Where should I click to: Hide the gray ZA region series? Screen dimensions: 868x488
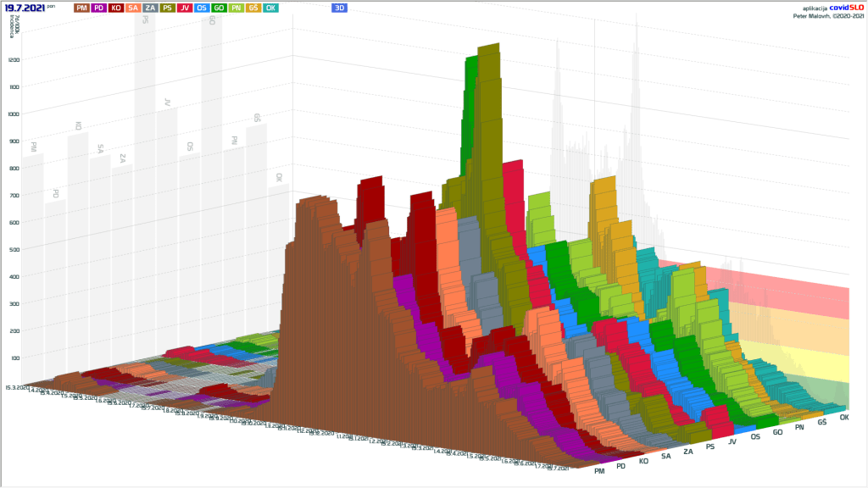(150, 8)
